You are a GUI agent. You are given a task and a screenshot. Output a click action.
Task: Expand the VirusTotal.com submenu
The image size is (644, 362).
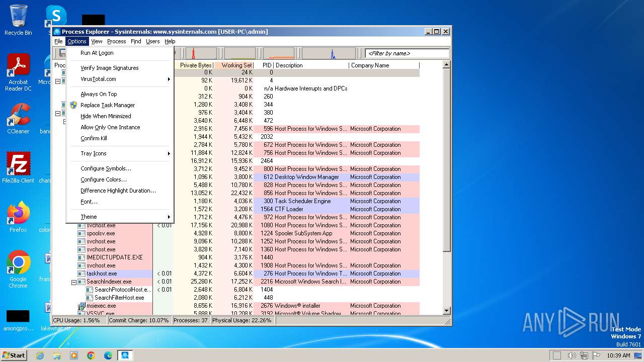[120, 79]
